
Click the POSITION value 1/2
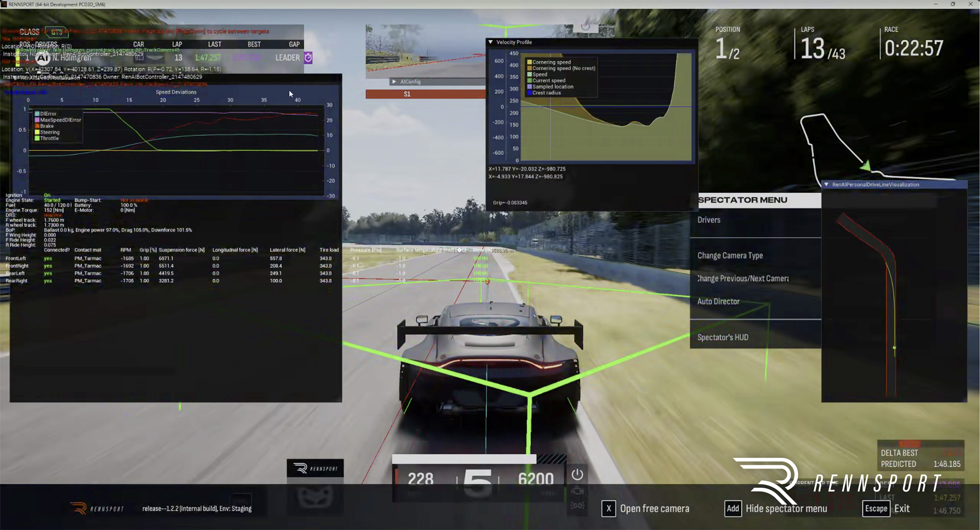(727, 49)
